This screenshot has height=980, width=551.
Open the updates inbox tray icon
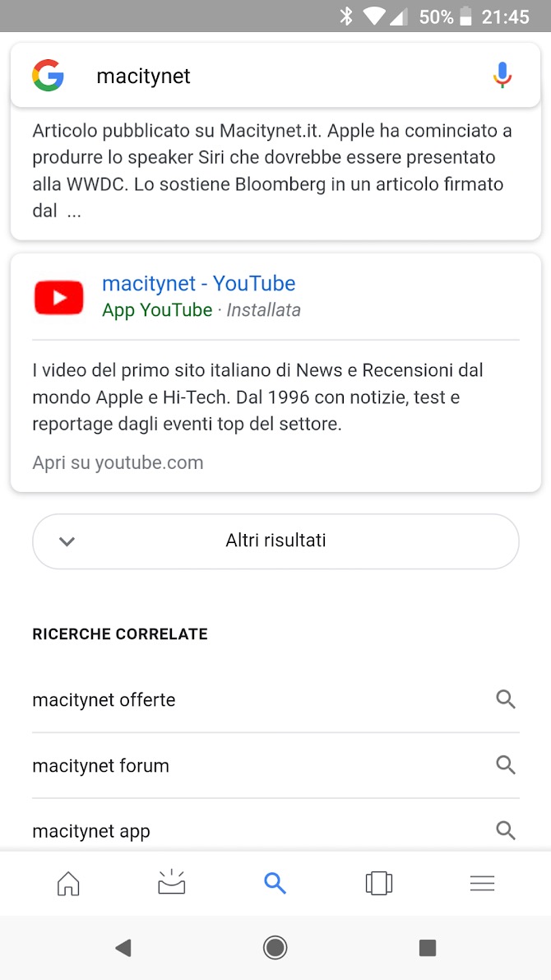pos(171,883)
